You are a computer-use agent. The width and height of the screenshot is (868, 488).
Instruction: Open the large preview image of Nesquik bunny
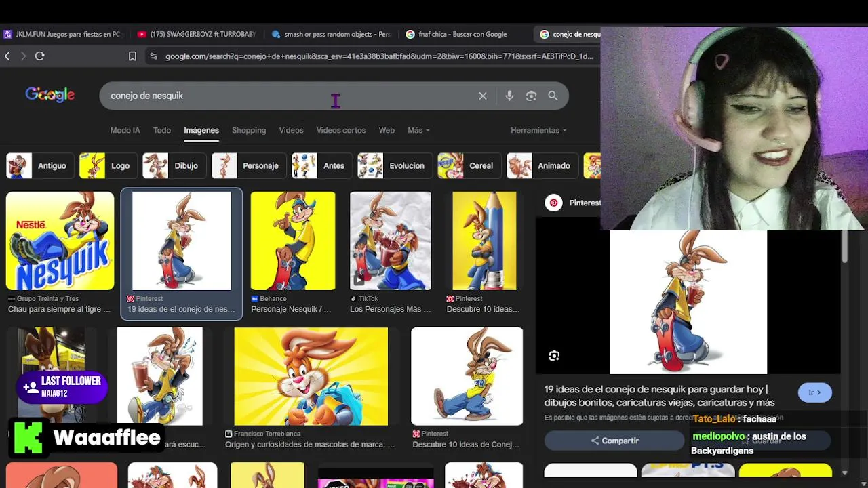pos(688,302)
